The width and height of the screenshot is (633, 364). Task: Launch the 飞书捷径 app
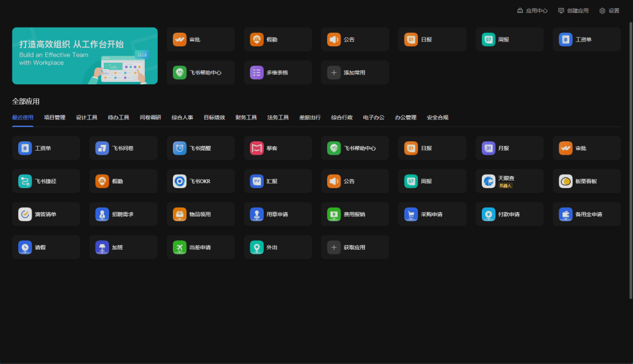[46, 181]
